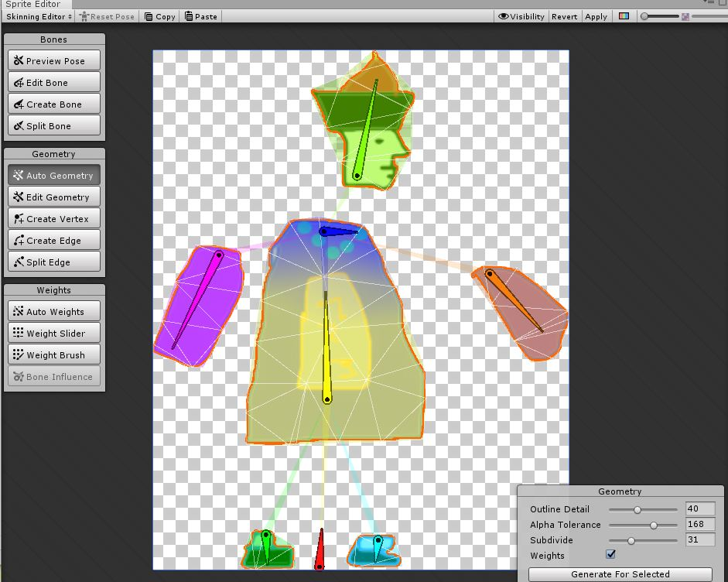Open the Skinning Editor mode dropdown

pyautogui.click(x=37, y=15)
